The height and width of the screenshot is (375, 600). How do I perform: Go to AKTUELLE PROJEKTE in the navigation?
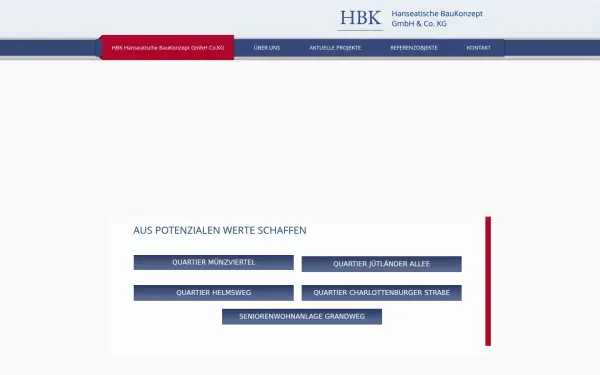(x=335, y=48)
